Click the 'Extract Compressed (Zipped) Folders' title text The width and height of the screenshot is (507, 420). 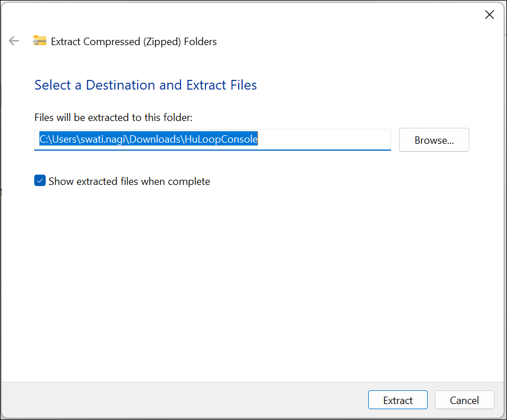[x=134, y=42]
